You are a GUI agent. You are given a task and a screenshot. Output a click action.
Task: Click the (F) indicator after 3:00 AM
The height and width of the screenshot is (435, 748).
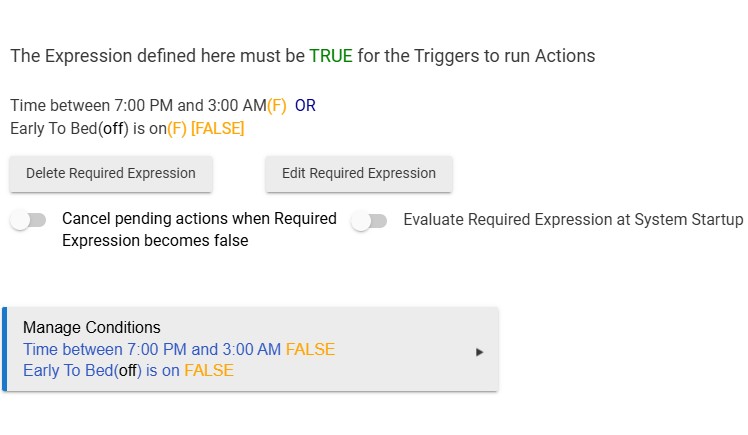pos(277,105)
